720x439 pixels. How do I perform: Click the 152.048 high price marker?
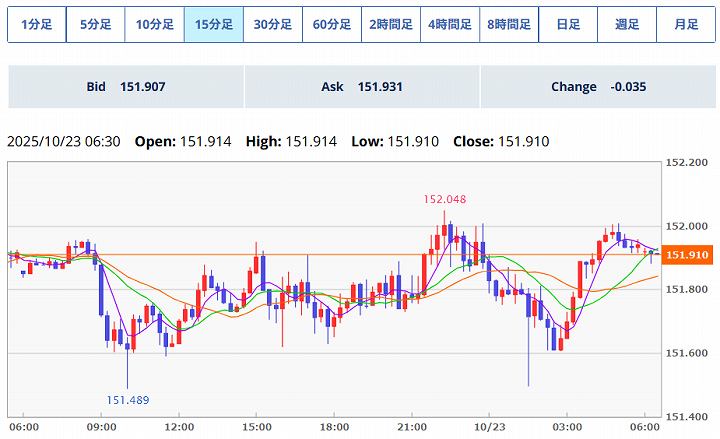tap(445, 199)
